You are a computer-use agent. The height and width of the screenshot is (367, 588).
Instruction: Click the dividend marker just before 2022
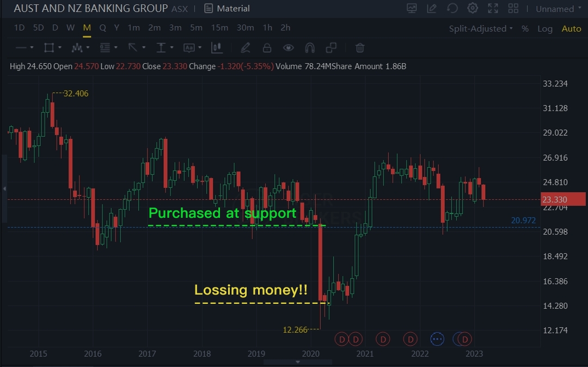point(411,339)
